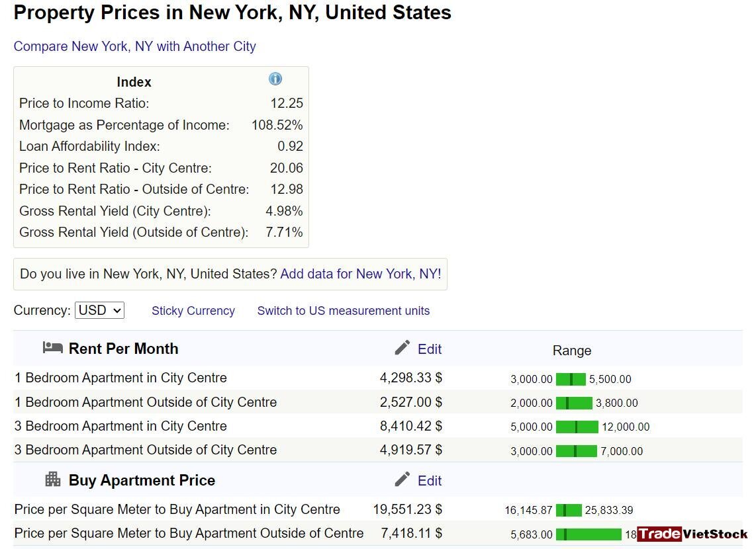
Task: Click Gross Rental Yield (City Centre) label
Action: click(115, 211)
